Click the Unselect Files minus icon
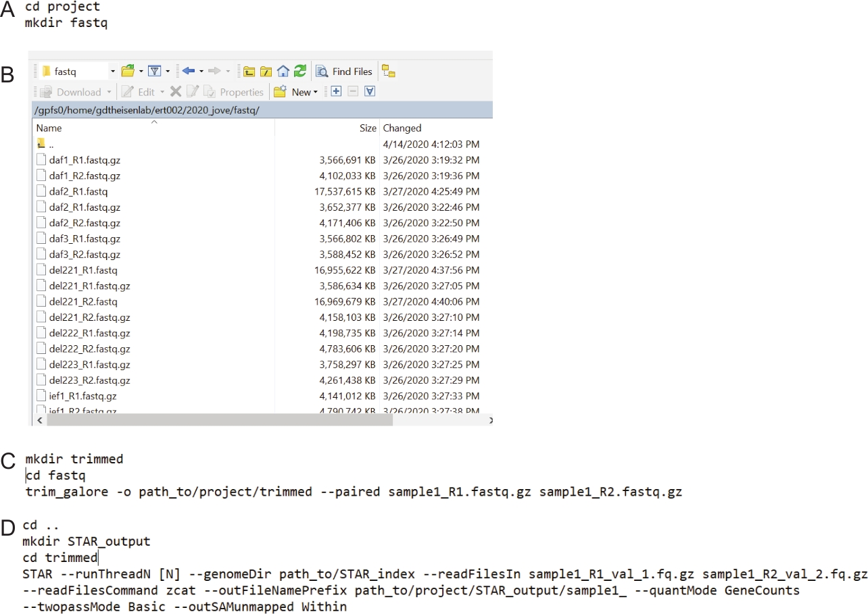This screenshot has width=868, height=614. (353, 91)
